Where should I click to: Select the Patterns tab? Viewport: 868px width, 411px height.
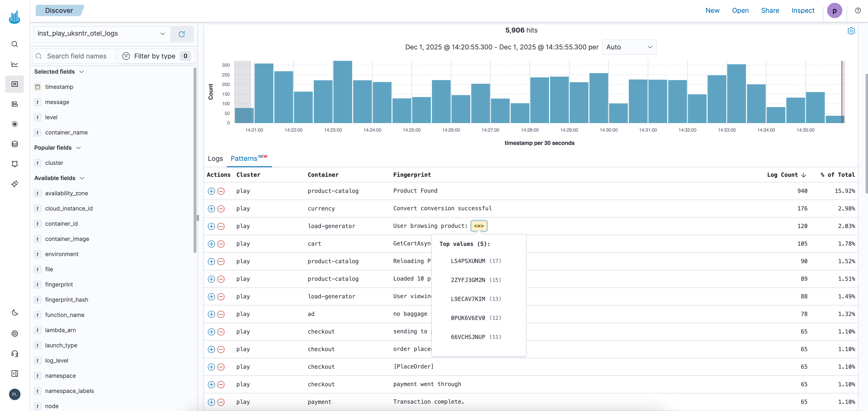[x=244, y=158]
